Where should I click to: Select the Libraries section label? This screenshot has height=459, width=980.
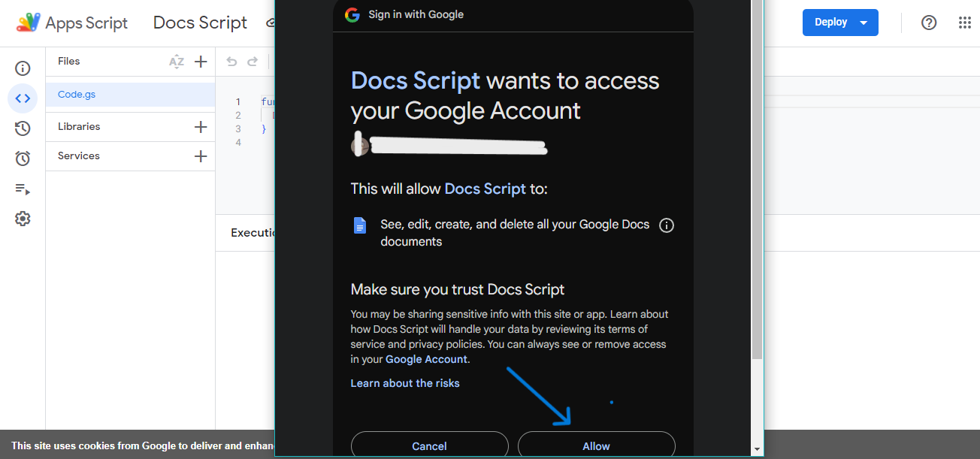[x=79, y=126]
